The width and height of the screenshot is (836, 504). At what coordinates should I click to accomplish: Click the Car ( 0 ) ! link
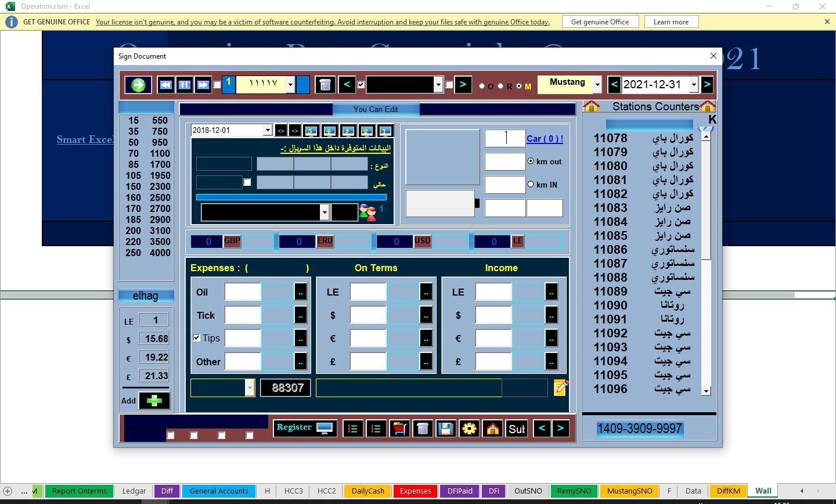coord(545,139)
